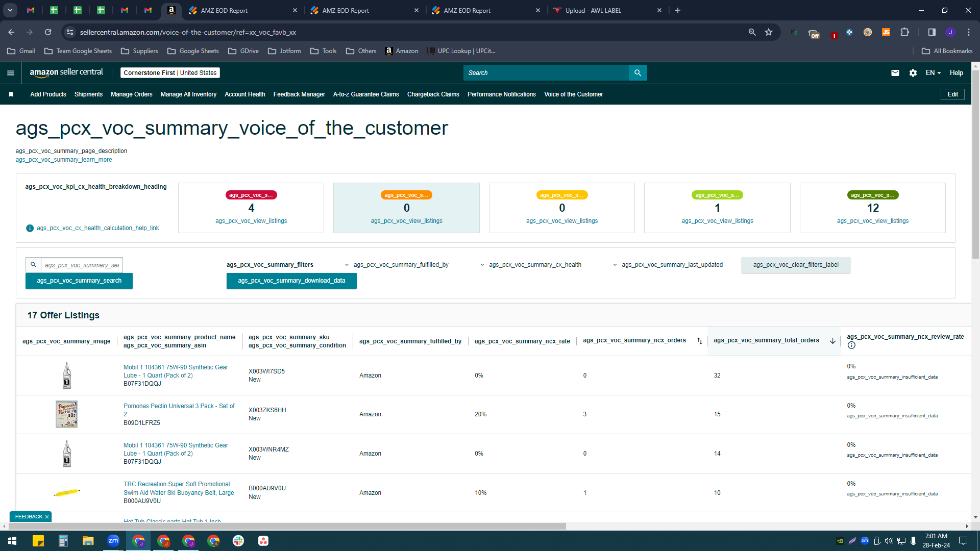This screenshot has height=551, width=980.
Task: Click the magnifier icon in summary search box
Action: (33, 265)
